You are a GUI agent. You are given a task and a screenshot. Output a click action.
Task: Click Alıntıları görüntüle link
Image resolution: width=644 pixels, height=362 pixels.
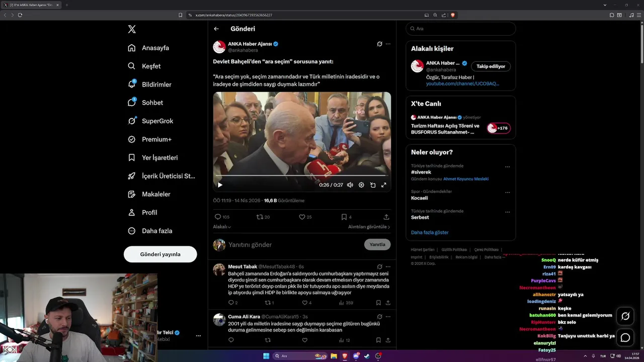tap(369, 227)
